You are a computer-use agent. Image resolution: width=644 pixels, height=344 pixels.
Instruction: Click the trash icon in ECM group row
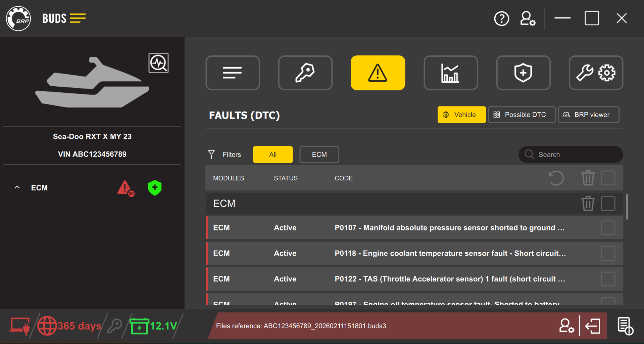[588, 204]
